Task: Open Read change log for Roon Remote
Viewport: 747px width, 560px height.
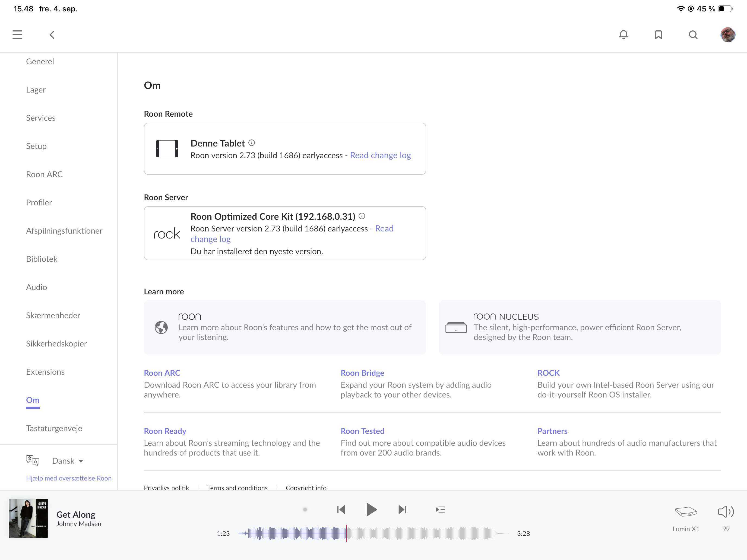Action: 380,155
